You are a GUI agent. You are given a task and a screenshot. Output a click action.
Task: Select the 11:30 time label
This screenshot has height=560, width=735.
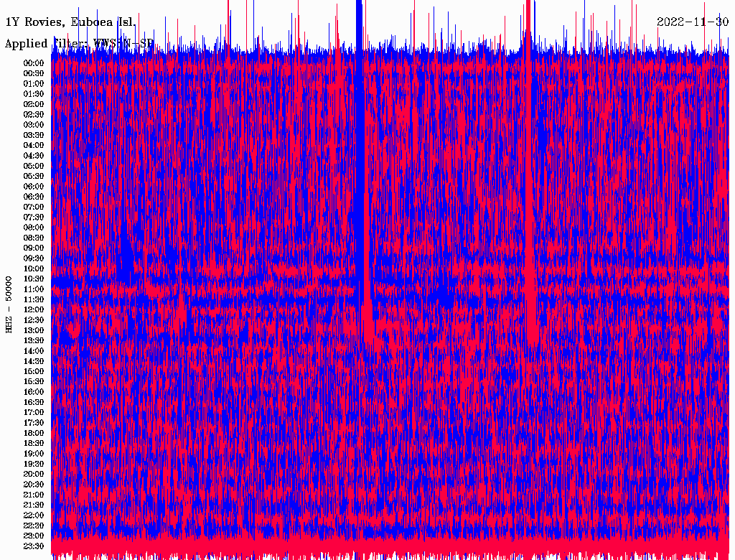pos(34,299)
